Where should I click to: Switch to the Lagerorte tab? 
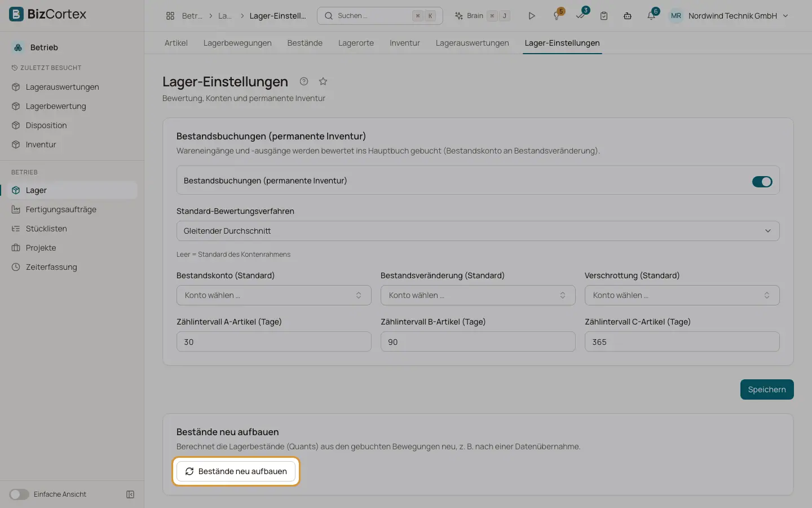click(356, 43)
